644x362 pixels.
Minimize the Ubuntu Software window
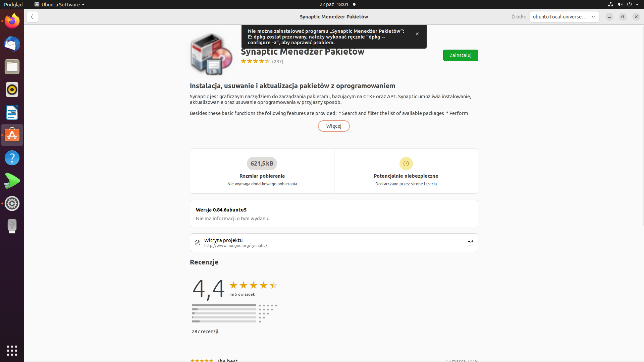[x=609, y=17]
